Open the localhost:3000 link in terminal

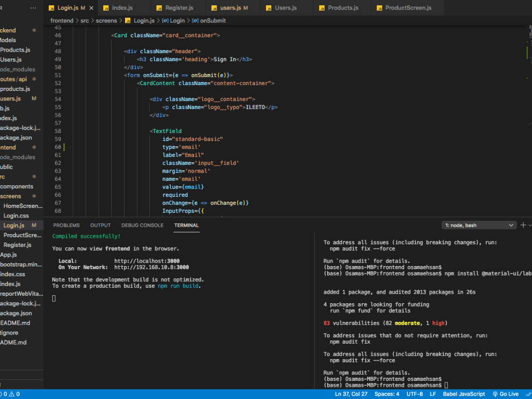point(147,261)
